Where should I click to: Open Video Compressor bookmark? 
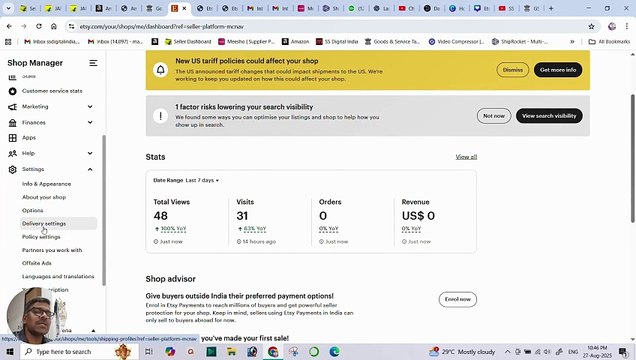click(x=456, y=41)
